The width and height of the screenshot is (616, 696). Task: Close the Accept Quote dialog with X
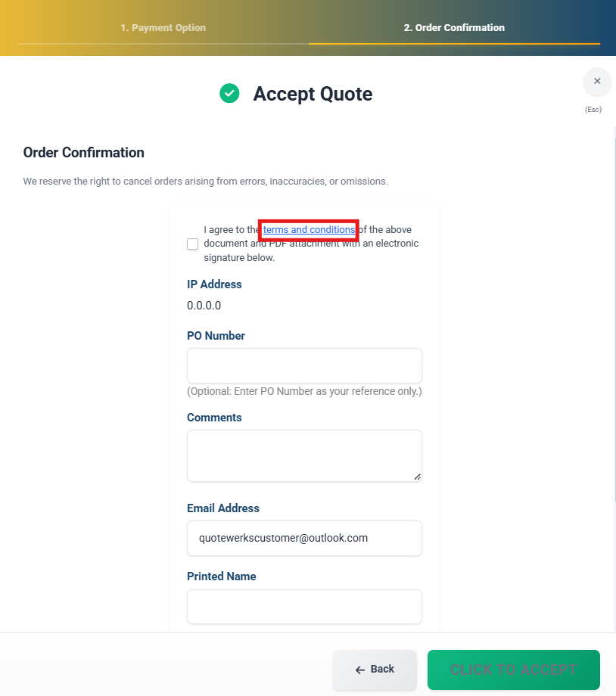(x=597, y=81)
